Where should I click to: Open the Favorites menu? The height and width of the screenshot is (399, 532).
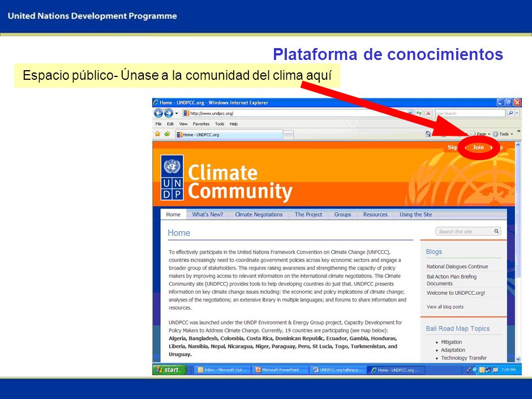point(201,124)
